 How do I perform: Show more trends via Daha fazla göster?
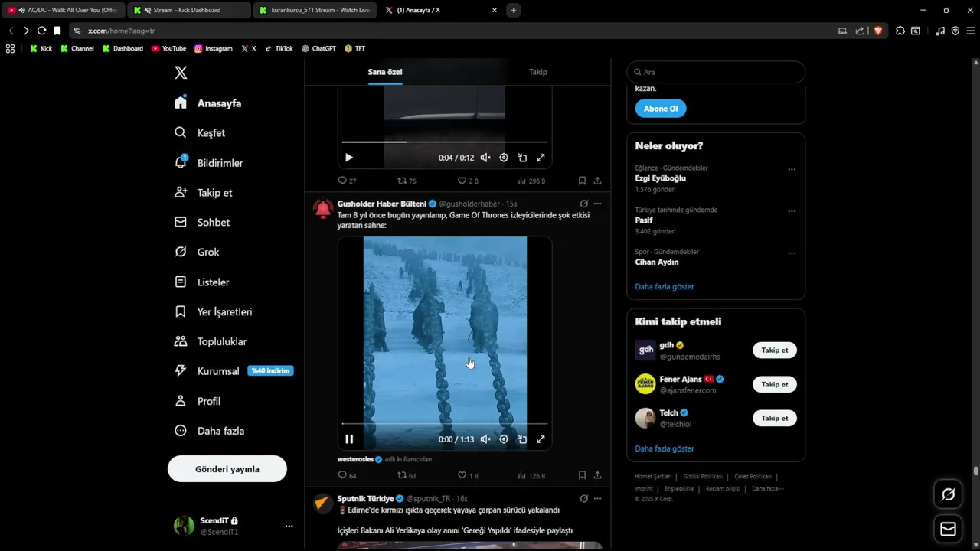point(665,286)
